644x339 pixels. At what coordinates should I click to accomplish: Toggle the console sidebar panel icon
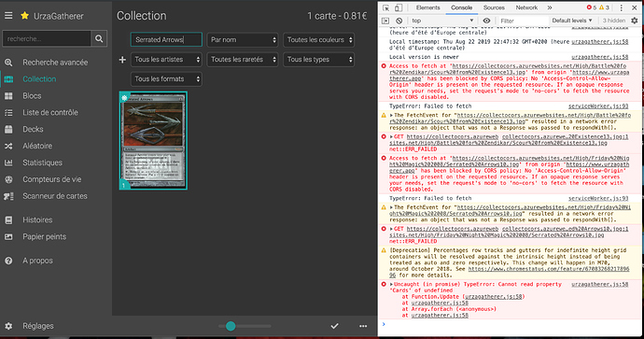[385, 21]
